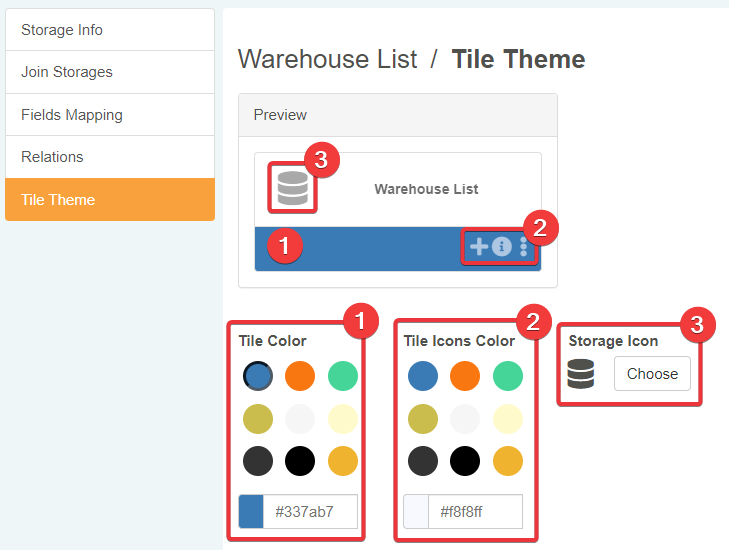Choose the green Tile Color swatch
This screenshot has height=550, width=729.
[343, 376]
